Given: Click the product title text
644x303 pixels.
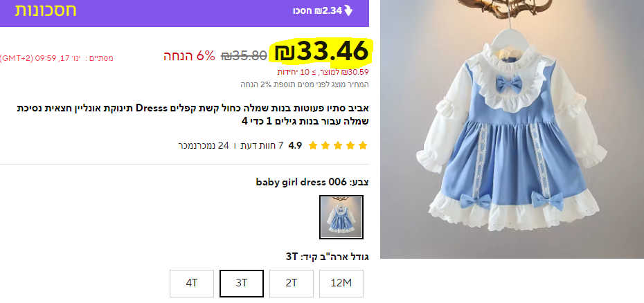Looking at the screenshot, I should click(193, 115).
